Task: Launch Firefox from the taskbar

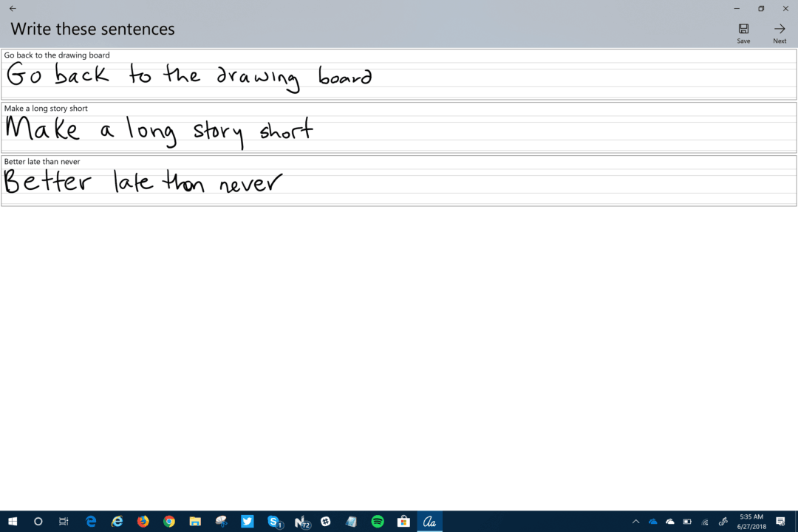Action: pos(143,521)
